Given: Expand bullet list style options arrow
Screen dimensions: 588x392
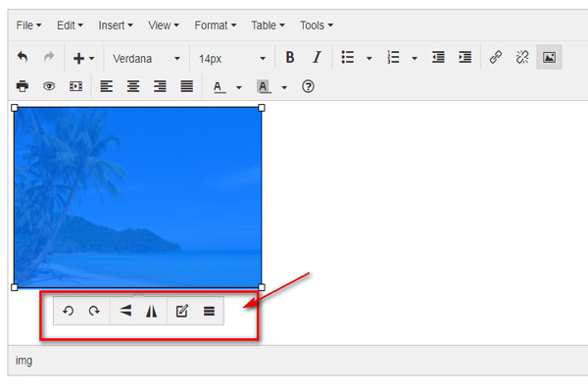Looking at the screenshot, I should pyautogui.click(x=369, y=58).
